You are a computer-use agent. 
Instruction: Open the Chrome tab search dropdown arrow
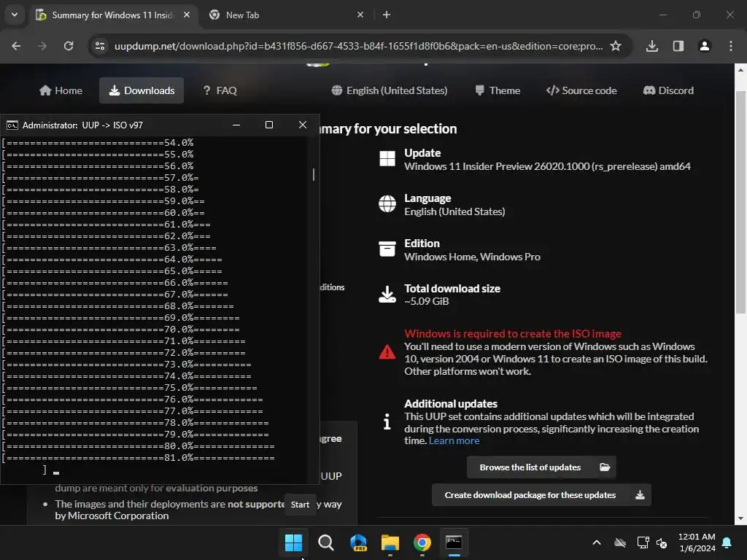click(15, 15)
